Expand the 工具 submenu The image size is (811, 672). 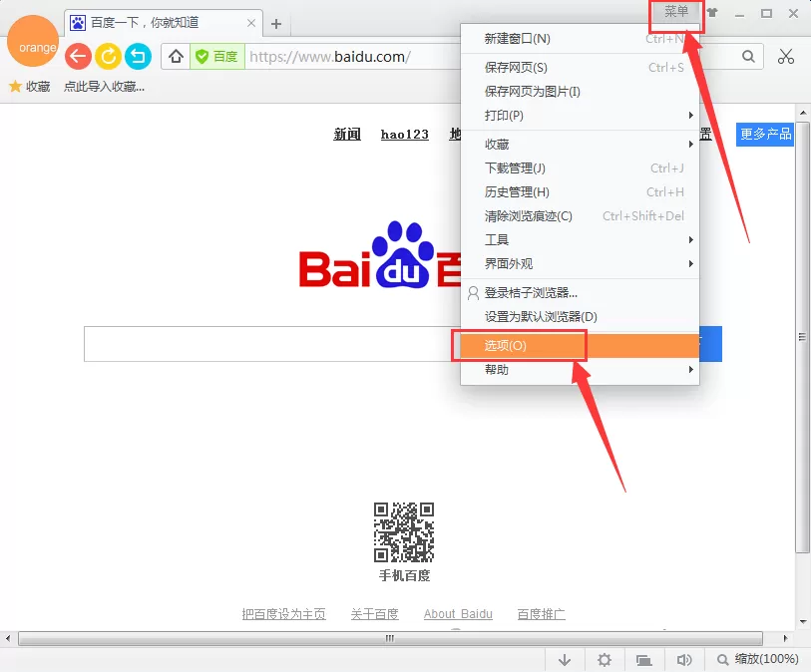580,240
